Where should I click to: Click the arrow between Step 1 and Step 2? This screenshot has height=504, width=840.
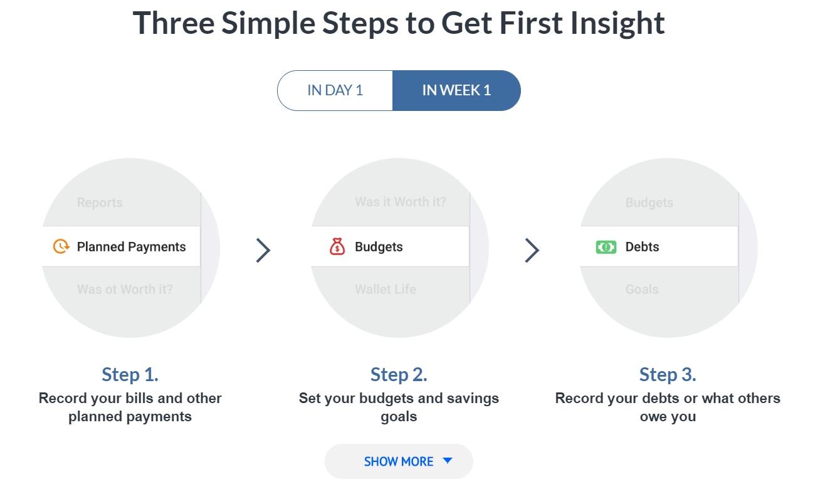(x=263, y=250)
